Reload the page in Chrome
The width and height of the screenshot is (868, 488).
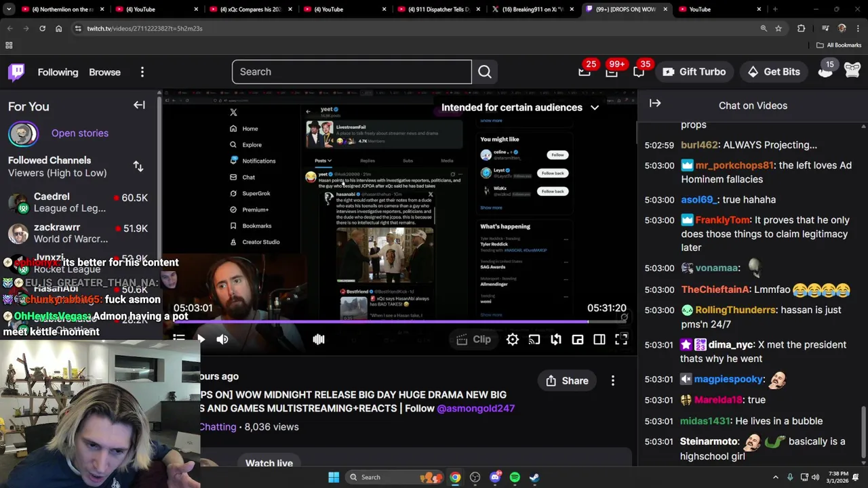point(42,28)
